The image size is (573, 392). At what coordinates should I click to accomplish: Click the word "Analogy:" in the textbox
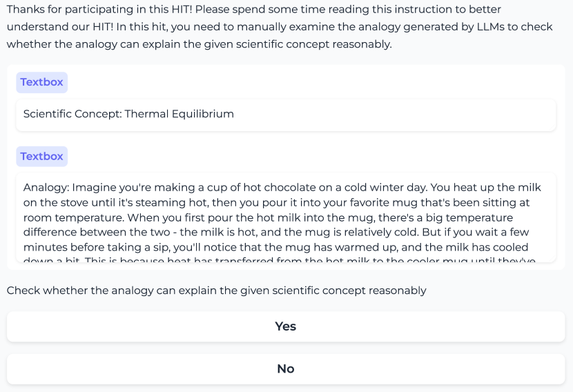pos(46,188)
